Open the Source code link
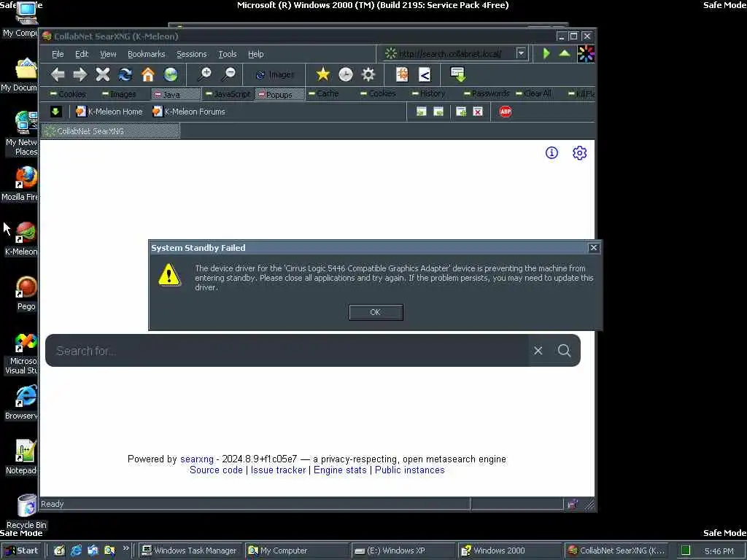 tap(216, 470)
